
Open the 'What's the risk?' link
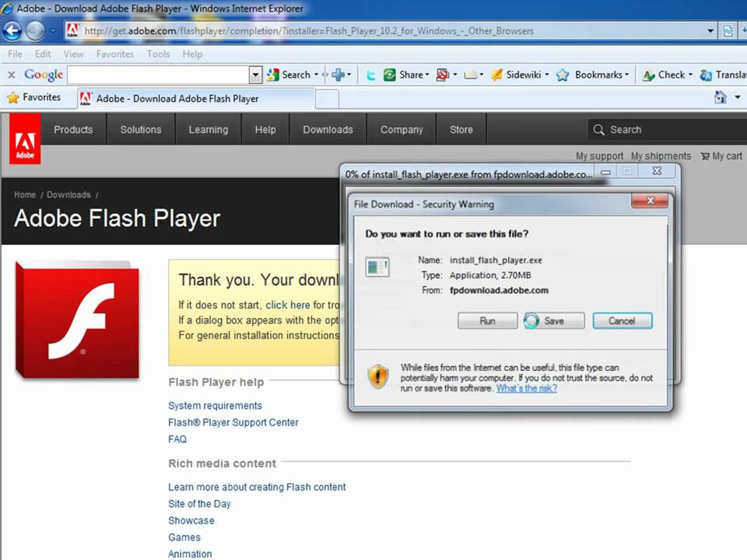[527, 389]
